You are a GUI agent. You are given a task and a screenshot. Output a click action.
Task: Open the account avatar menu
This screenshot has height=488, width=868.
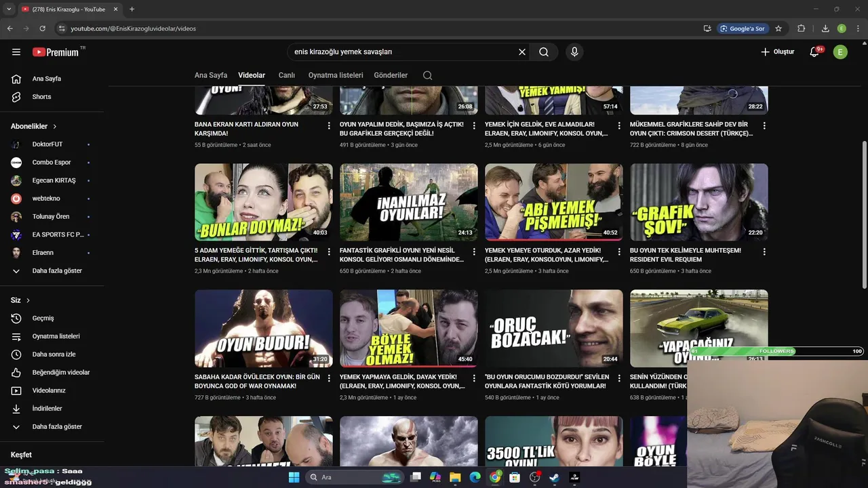840,52
